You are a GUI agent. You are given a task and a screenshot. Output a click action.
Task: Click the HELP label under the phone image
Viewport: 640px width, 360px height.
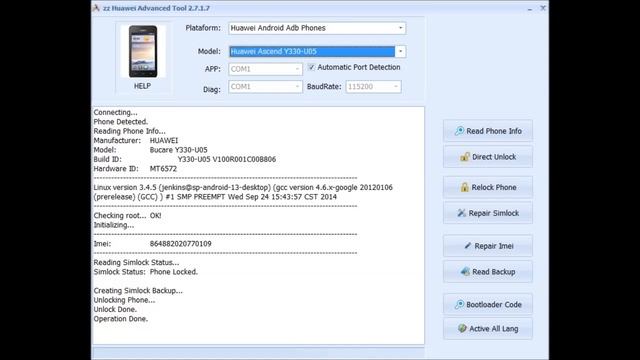142,86
